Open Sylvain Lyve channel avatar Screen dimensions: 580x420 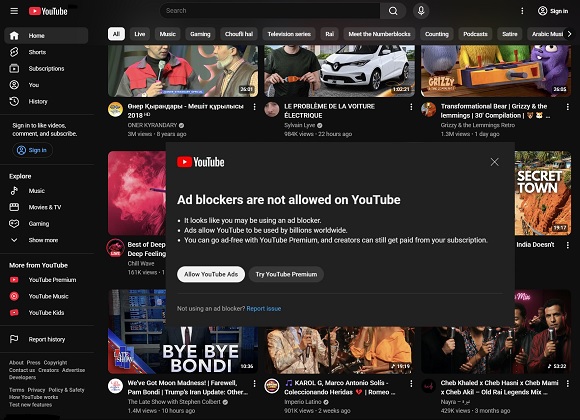point(272,110)
